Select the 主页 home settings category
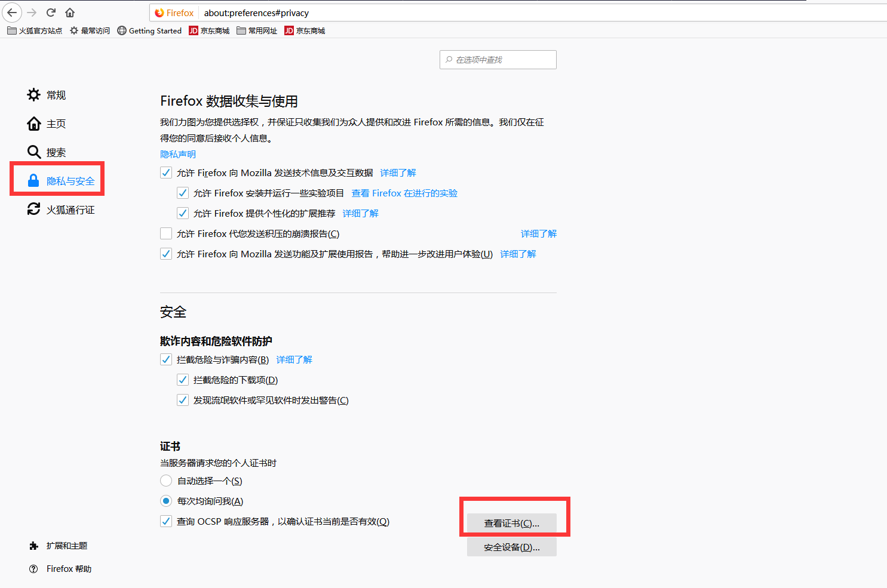The height and width of the screenshot is (588, 887). [x=47, y=124]
